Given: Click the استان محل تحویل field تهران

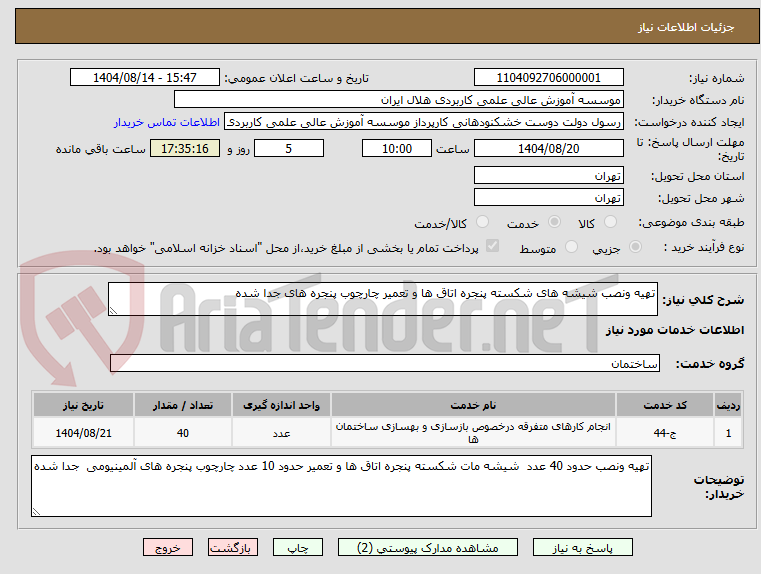Looking at the screenshot, I should tap(548, 175).
